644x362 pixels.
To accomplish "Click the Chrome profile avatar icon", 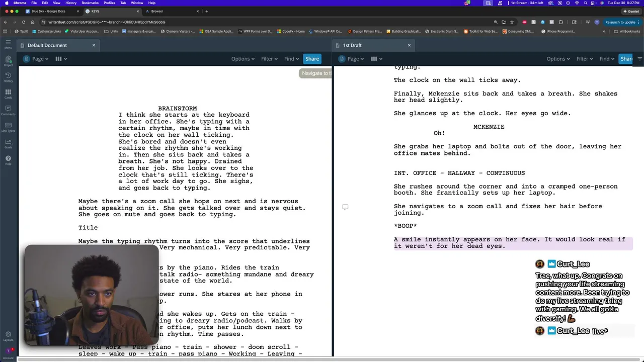I will click(597, 22).
